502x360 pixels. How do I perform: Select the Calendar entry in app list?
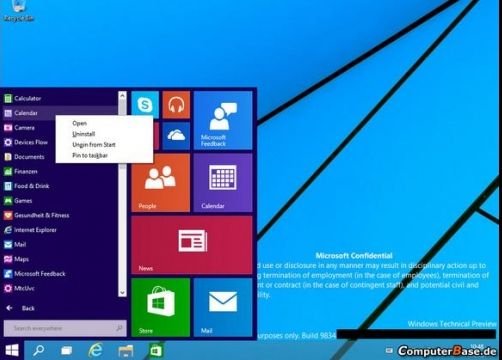pyautogui.click(x=59, y=113)
